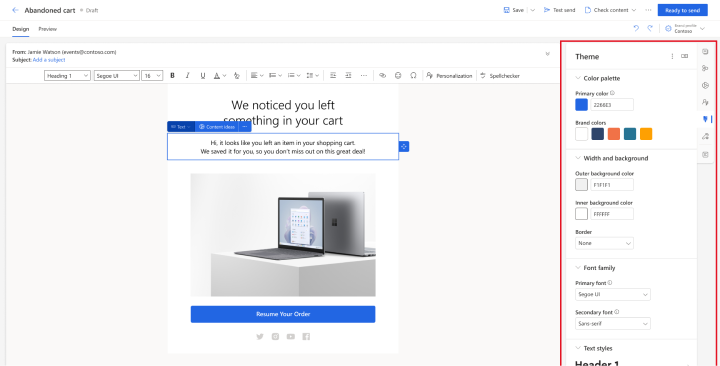
Task: Click the Content ideas button
Action: (217, 127)
